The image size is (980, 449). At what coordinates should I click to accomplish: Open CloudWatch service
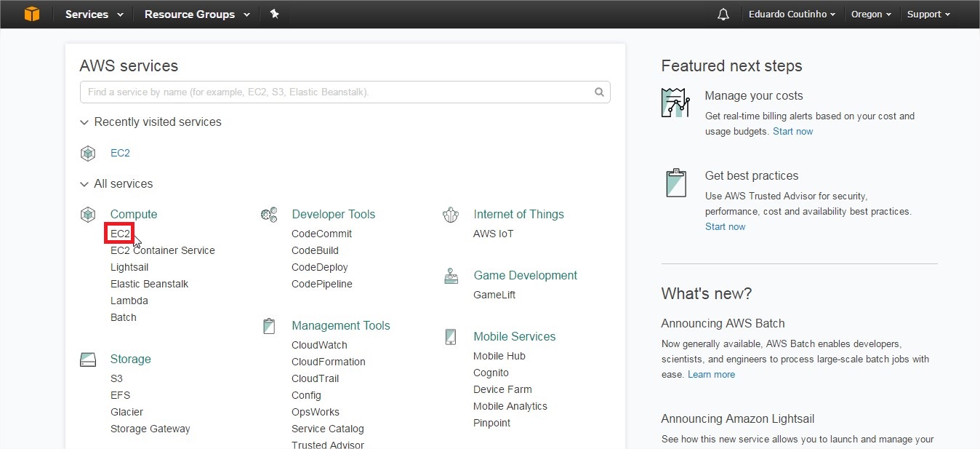coord(319,345)
